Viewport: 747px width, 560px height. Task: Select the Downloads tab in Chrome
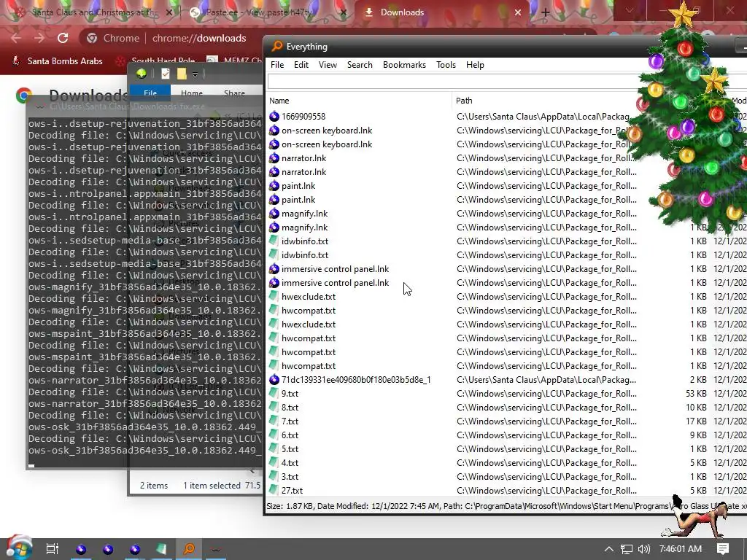coord(441,12)
